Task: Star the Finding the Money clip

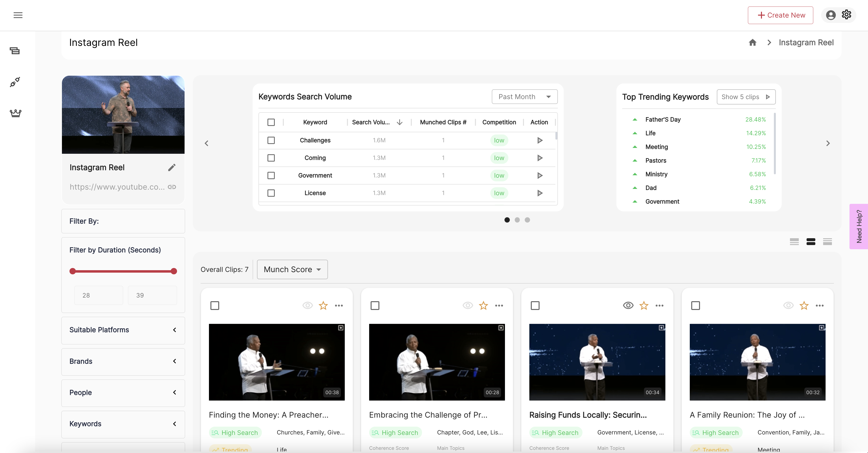Action: pyautogui.click(x=323, y=306)
